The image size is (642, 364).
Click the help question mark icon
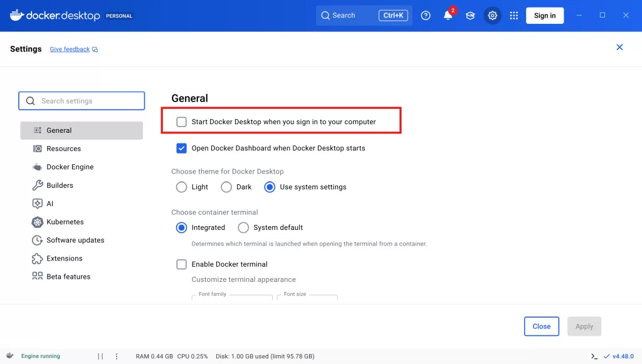(426, 16)
